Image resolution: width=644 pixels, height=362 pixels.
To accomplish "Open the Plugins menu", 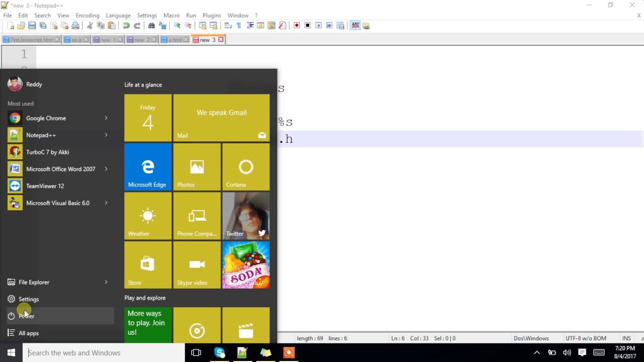I will [212, 16].
